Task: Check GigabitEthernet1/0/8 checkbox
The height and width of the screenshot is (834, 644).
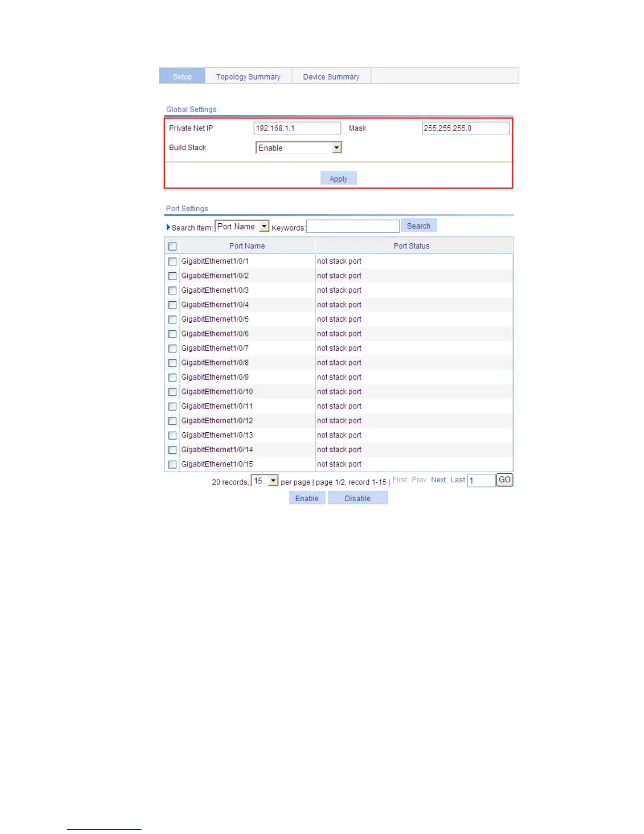Action: tap(172, 363)
